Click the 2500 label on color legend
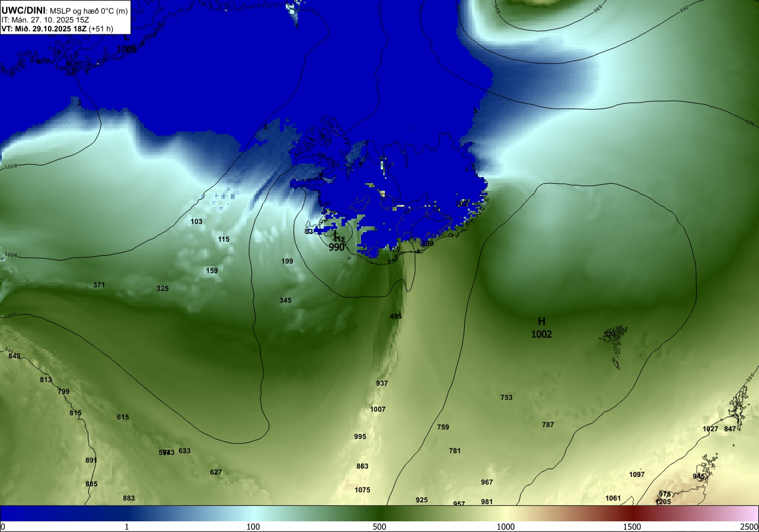 749,527
